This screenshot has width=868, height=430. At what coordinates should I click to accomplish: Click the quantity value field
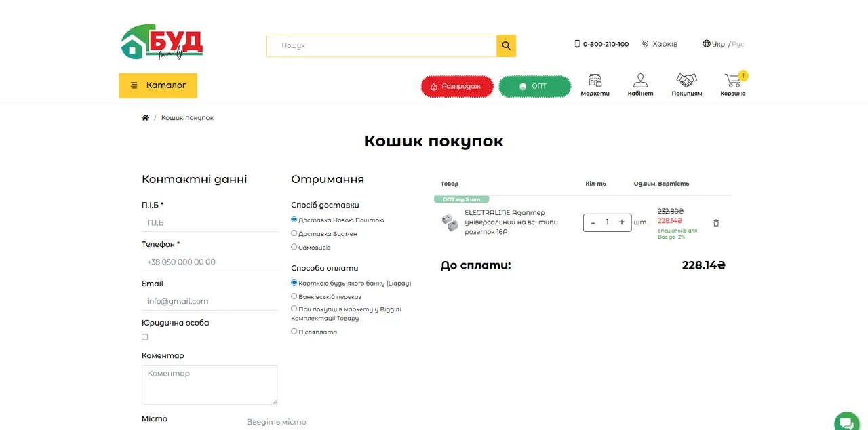pos(608,222)
